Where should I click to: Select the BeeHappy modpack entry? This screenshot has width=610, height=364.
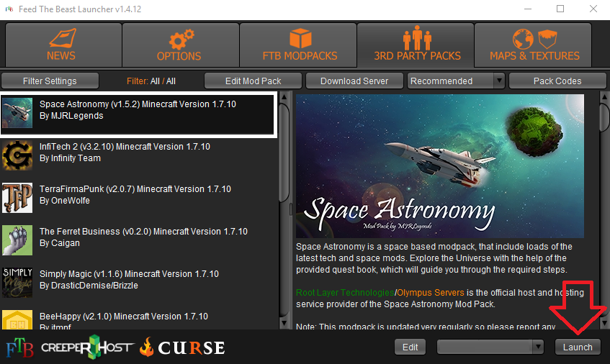138,319
